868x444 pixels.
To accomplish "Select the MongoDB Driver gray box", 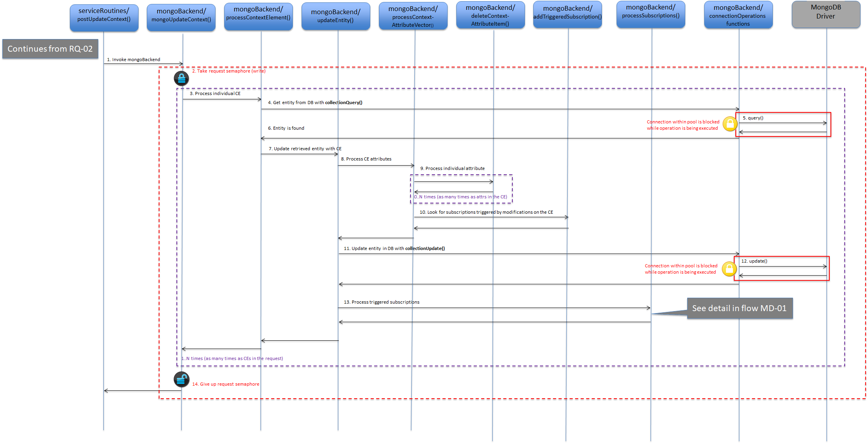I will pos(826,14).
